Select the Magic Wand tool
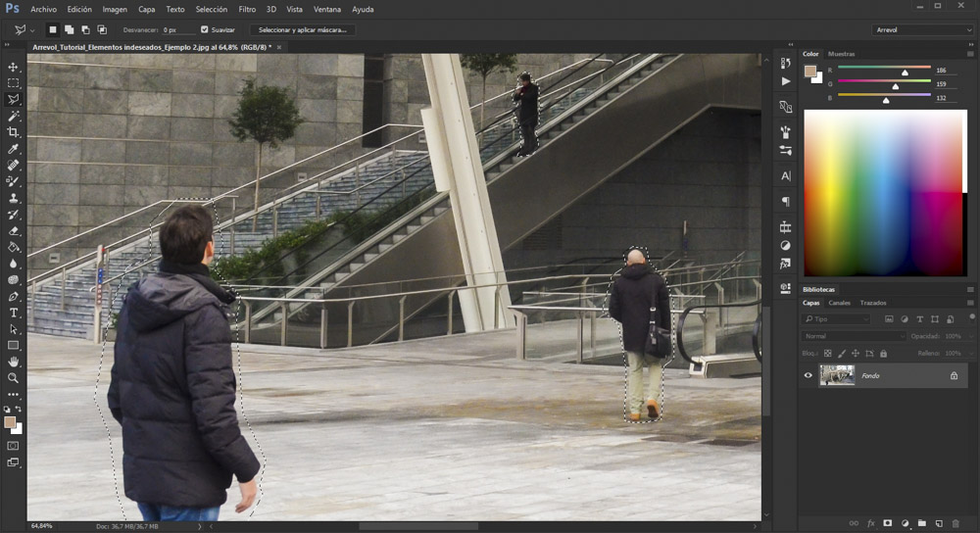980x533 pixels. 13,116
